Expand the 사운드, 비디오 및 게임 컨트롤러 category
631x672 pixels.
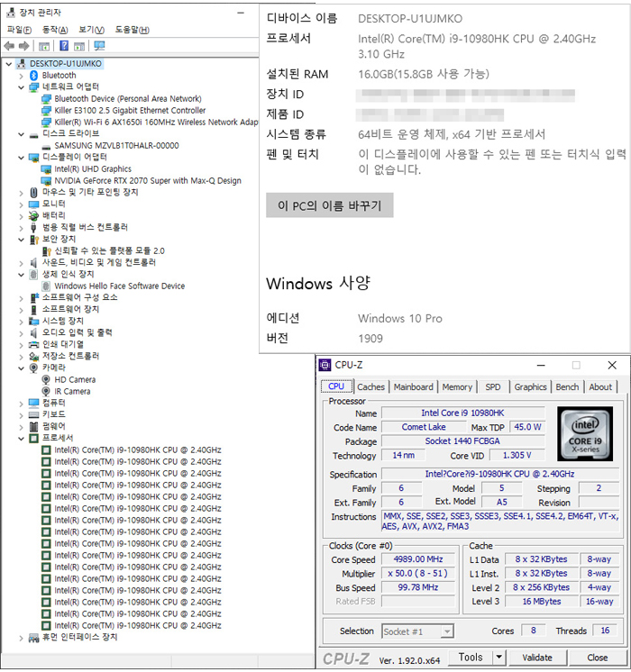click(21, 263)
